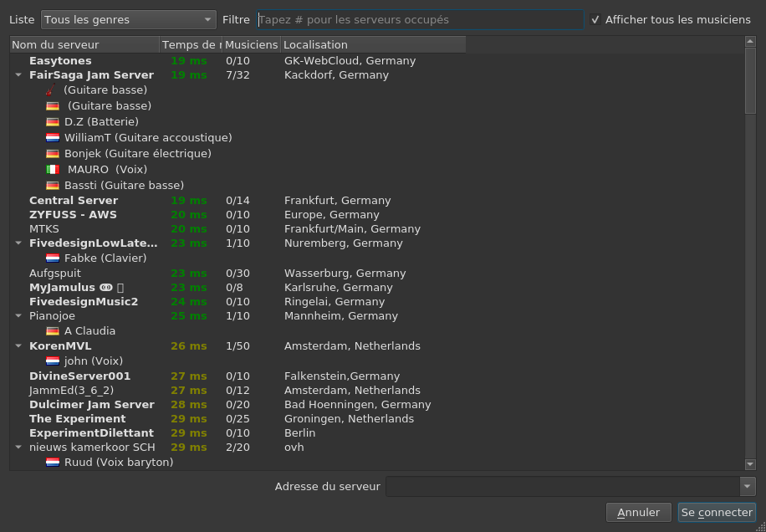Image resolution: width=766 pixels, height=532 pixels.
Task: Select musician WilliamT (Guitare accoustique)
Action: tap(148, 138)
